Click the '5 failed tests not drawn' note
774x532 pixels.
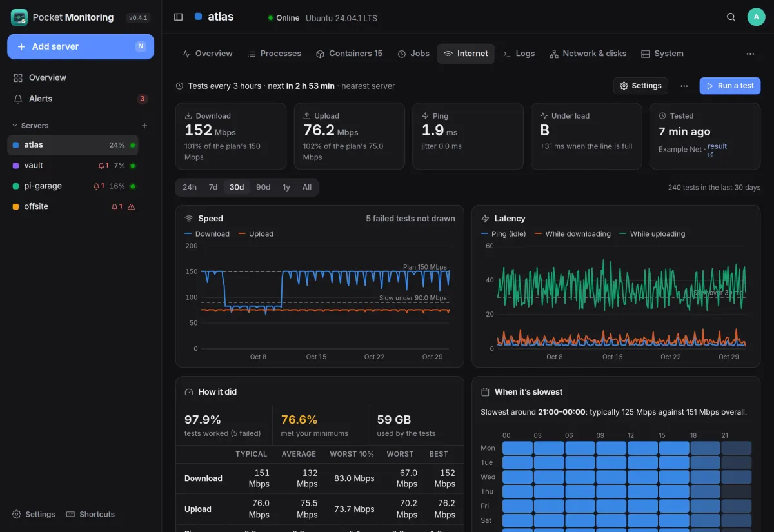coord(410,219)
